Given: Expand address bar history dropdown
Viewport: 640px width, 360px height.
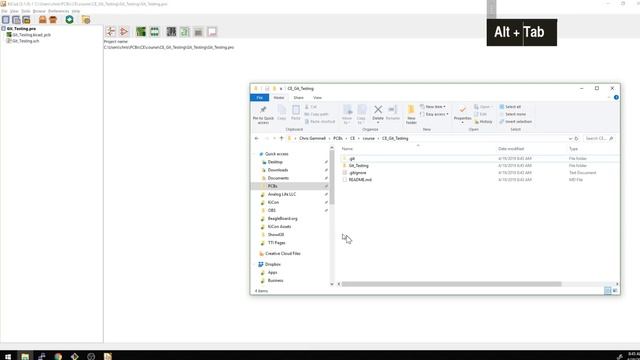Looking at the screenshot, I should coord(570,138).
